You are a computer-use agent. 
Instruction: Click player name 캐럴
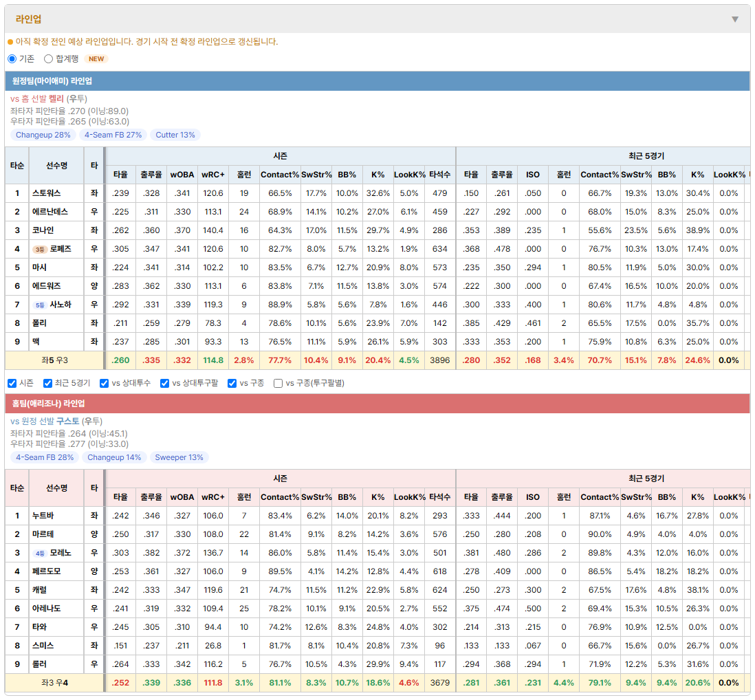click(x=39, y=590)
